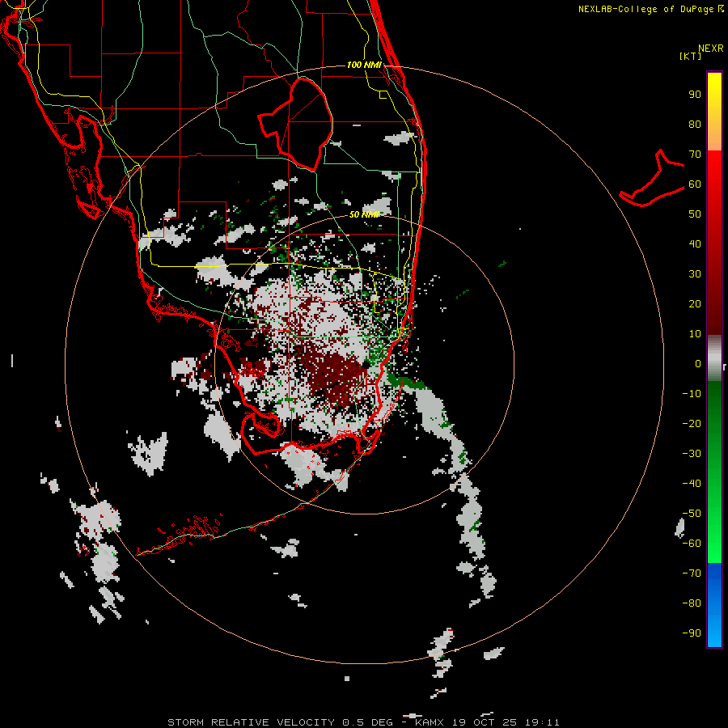Click the 50 NMI range ring label

point(365,214)
